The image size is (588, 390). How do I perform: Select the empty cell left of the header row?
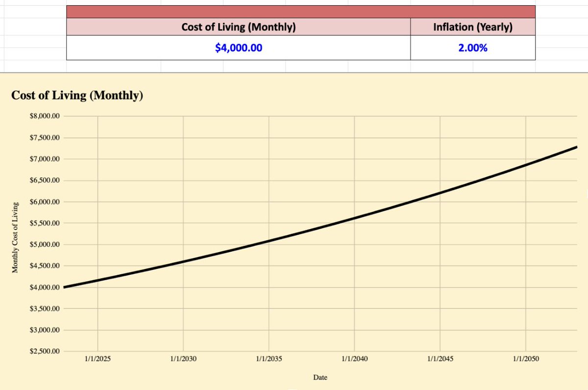[x=34, y=27]
